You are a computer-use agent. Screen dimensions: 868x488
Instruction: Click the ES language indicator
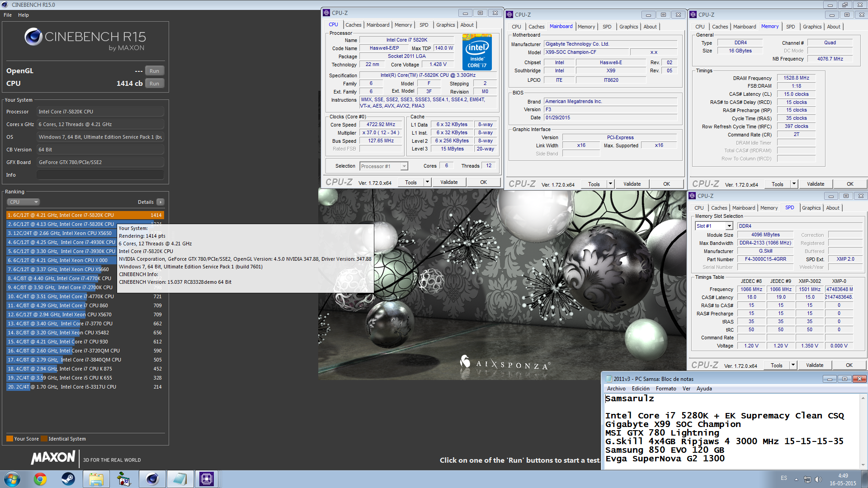[783, 478]
